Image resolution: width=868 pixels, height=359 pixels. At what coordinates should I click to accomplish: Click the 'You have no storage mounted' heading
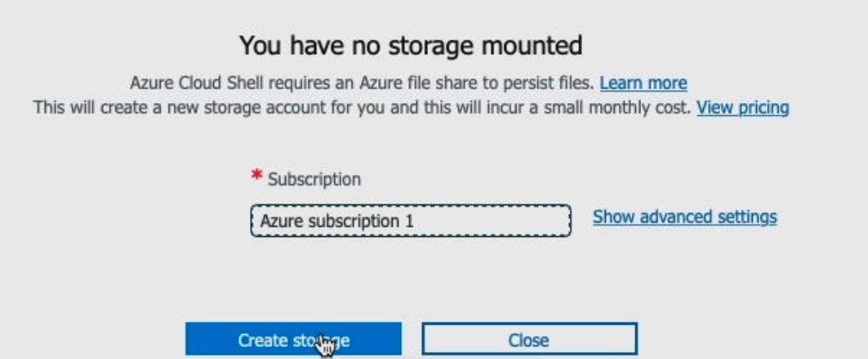411,44
